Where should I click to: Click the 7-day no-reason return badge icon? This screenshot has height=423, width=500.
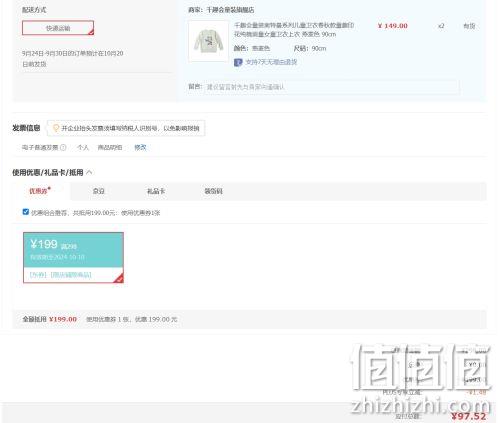[x=238, y=62]
